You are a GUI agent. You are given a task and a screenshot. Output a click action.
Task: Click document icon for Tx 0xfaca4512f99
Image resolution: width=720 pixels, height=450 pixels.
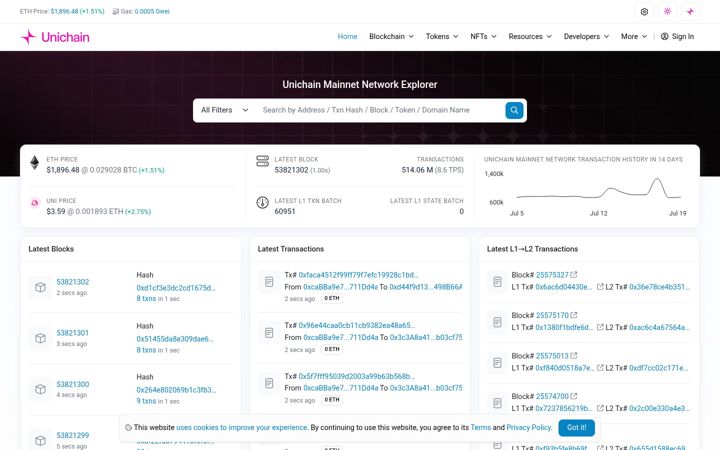[x=269, y=282]
